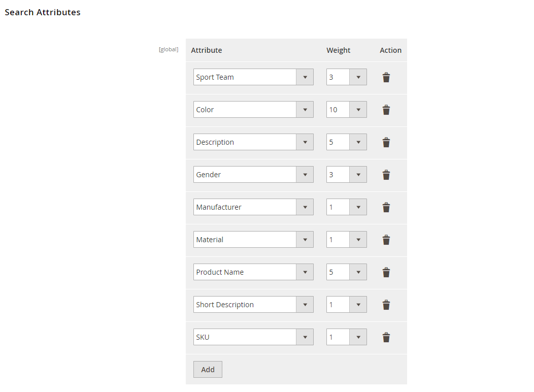Expand the Color attribute selector
Screen dimensions: 534x392
pos(253,110)
